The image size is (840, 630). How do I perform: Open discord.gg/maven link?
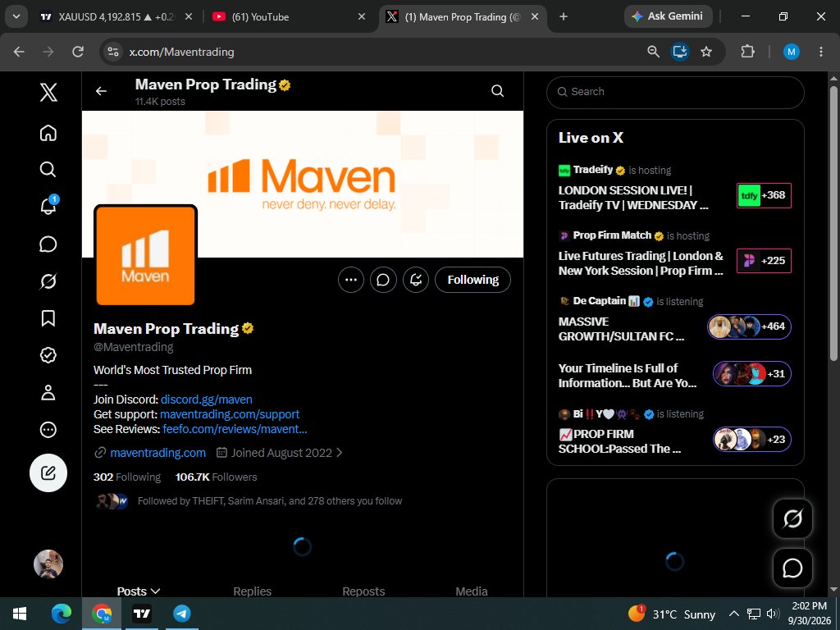pos(206,399)
